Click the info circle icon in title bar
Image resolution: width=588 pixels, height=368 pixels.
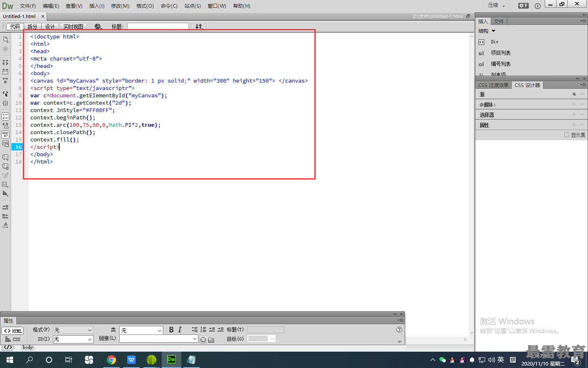point(537,6)
